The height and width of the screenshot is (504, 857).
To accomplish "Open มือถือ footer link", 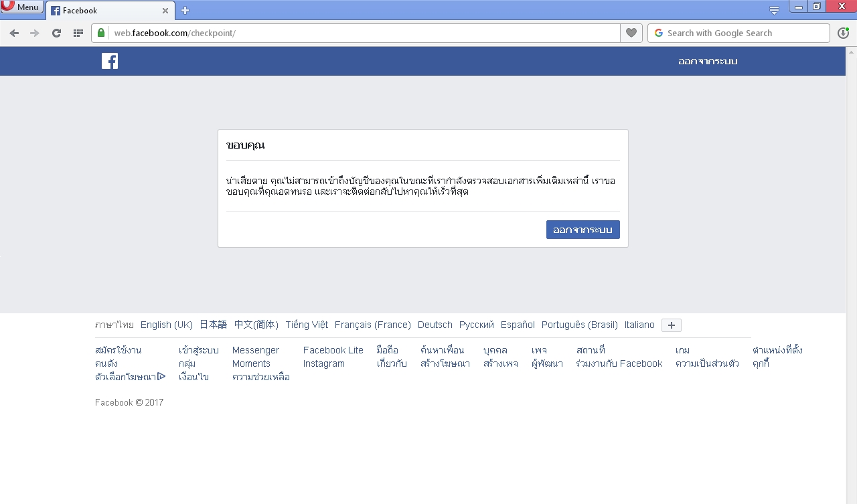I will [388, 350].
